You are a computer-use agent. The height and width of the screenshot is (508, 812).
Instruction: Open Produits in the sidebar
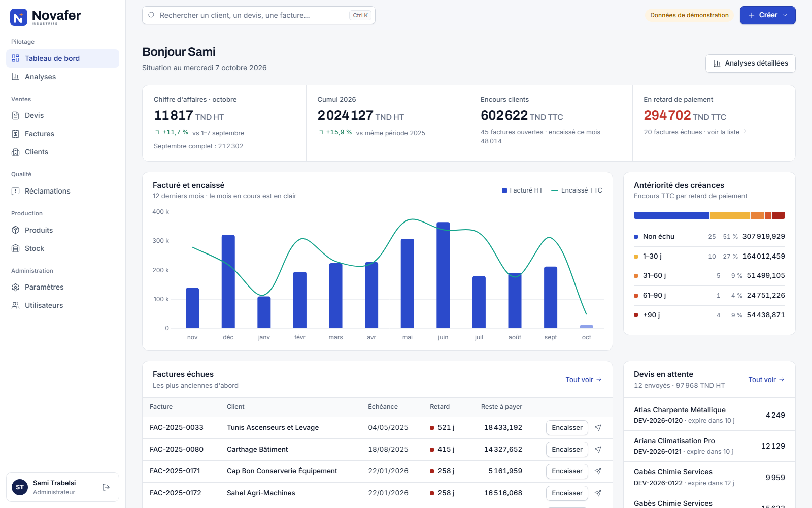pyautogui.click(x=62, y=230)
